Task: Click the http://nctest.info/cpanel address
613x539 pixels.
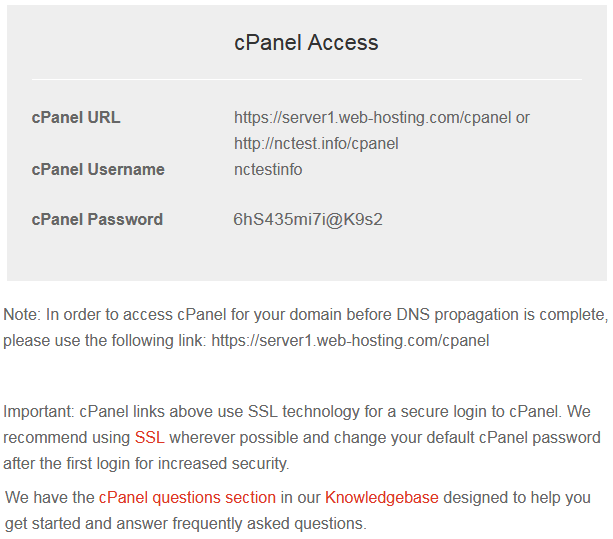Action: pyautogui.click(x=316, y=144)
